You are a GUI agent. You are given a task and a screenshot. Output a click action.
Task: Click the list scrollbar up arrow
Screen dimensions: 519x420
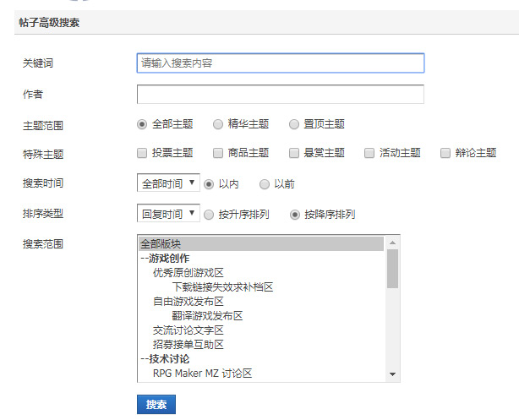point(392,243)
